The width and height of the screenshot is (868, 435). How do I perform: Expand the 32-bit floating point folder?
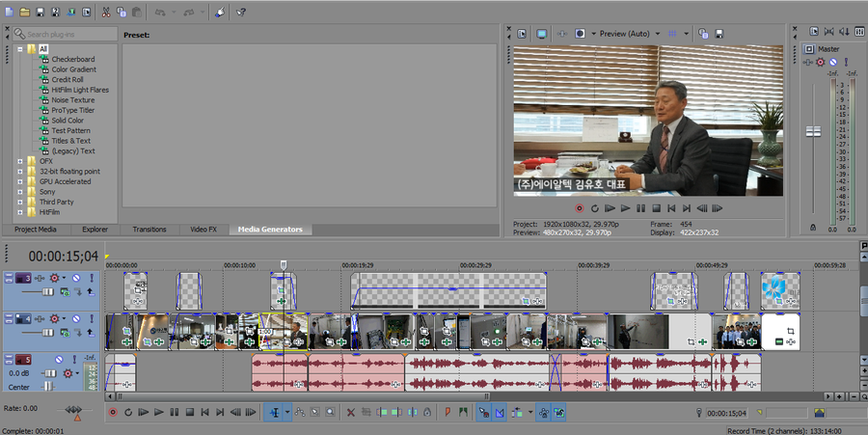(20, 172)
